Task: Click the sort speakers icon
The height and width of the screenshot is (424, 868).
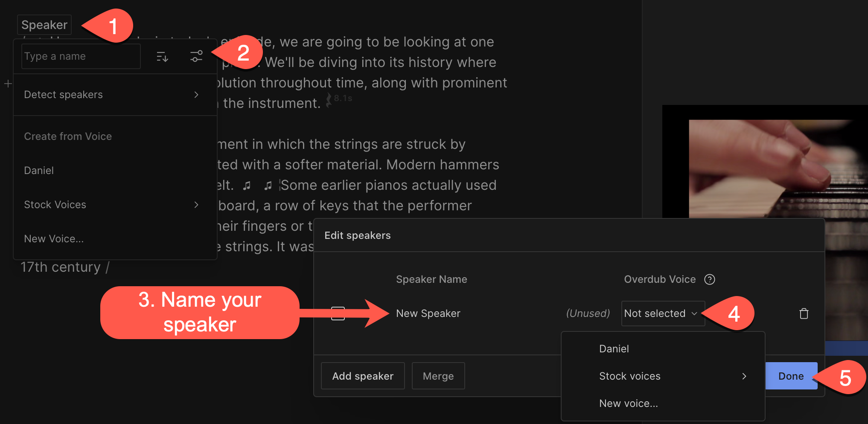Action: pos(162,56)
